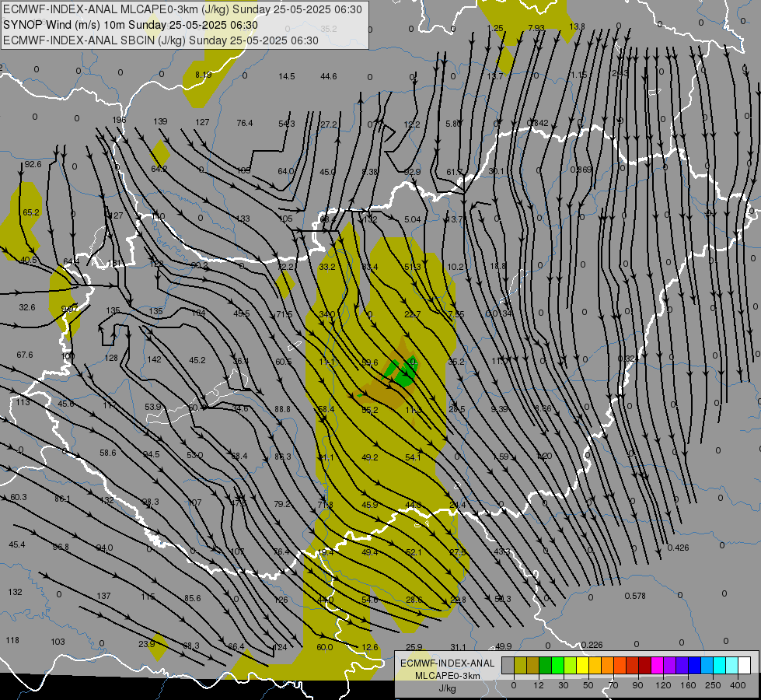Click the 45.9 grid value
Image resolution: width=761 pixels, height=700 pixels.
(x=370, y=506)
